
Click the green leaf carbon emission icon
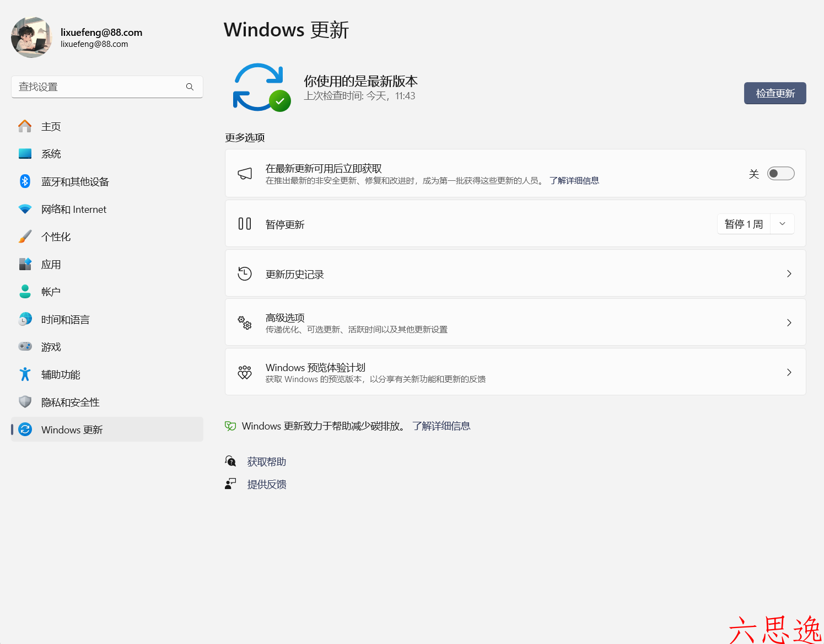click(x=230, y=426)
